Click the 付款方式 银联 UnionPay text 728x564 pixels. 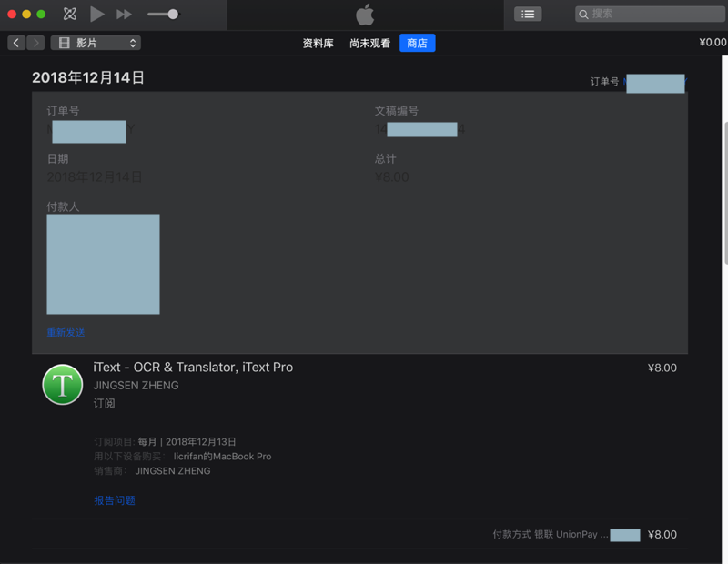pyautogui.click(x=551, y=534)
